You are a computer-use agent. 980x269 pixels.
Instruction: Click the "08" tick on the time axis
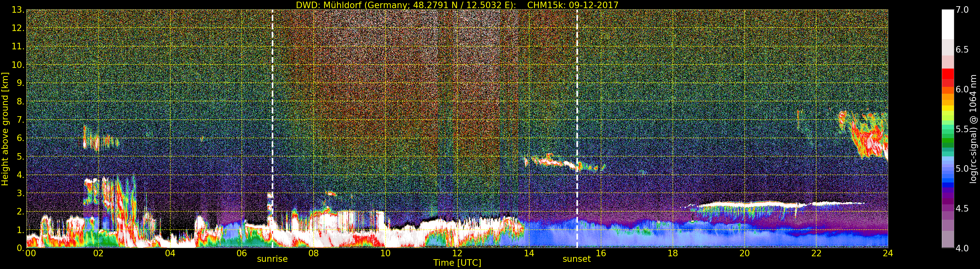(313, 253)
